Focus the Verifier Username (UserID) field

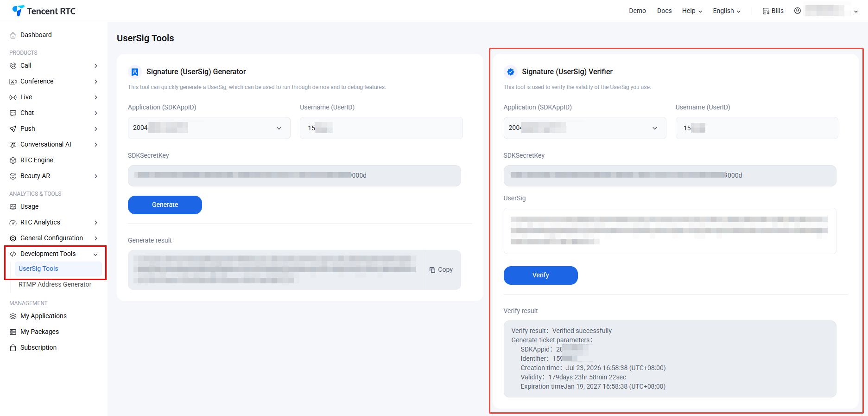[757, 128]
